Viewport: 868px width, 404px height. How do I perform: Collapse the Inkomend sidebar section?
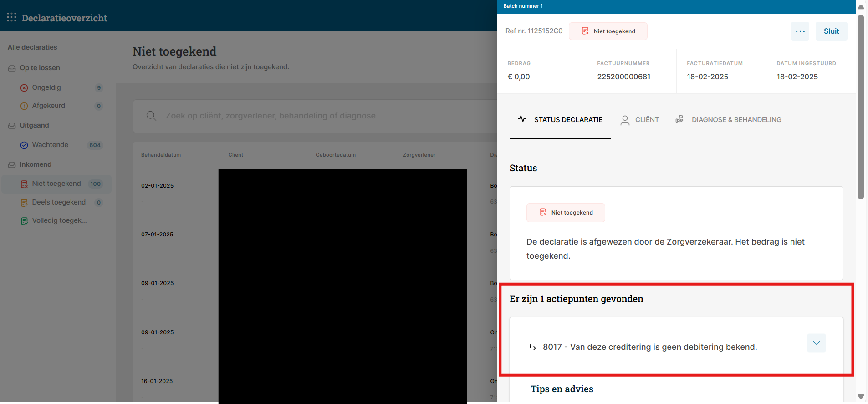[35, 164]
